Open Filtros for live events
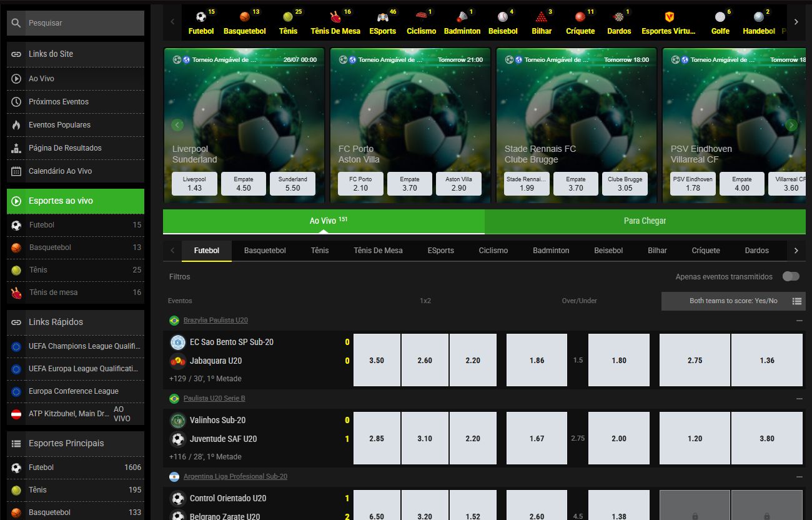Viewport: 812px width, 520px height. 180,276
